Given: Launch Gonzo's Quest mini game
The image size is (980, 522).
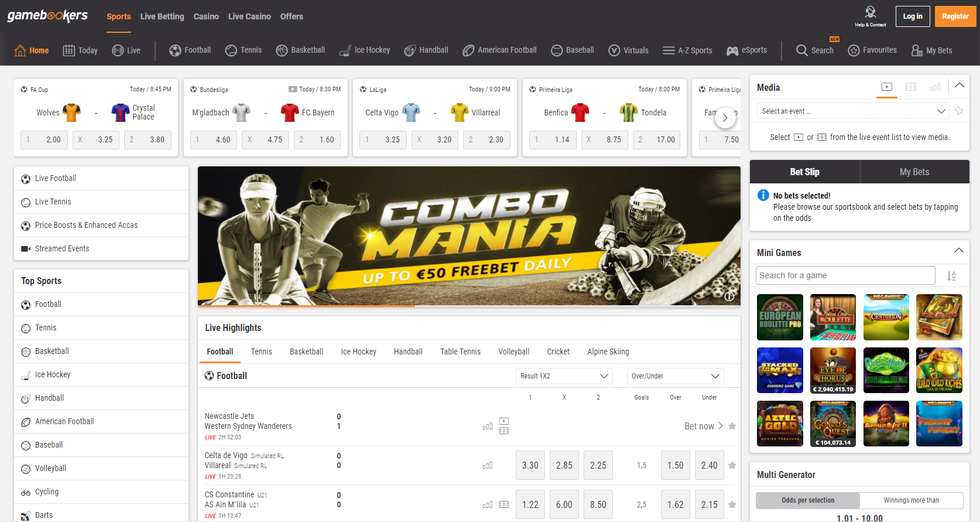Looking at the screenshot, I should [833, 424].
